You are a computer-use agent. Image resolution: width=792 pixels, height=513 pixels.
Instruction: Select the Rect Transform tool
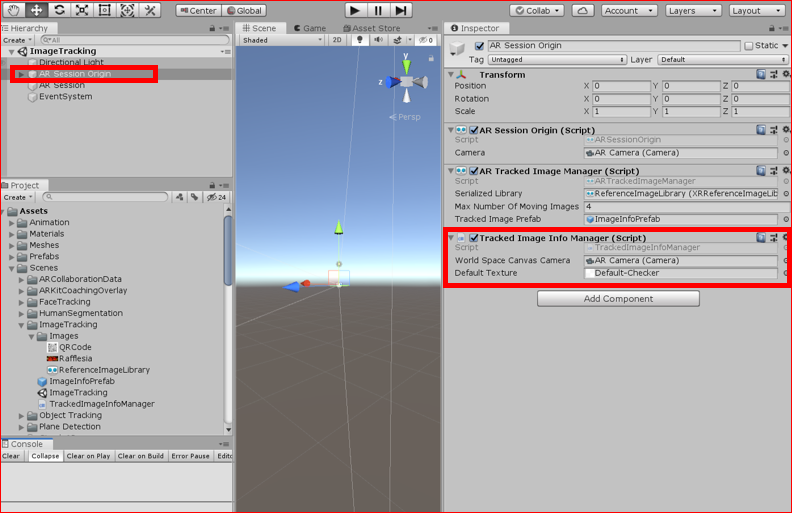tap(105, 10)
